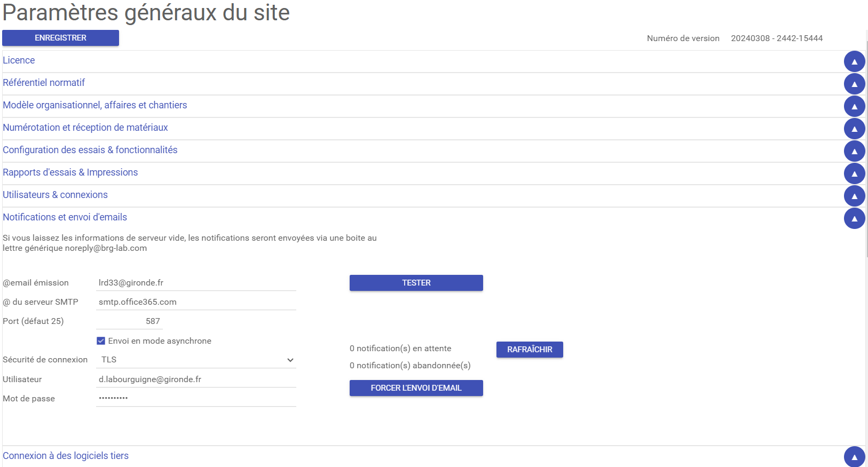Focus the Mot de passe field
This screenshot has width=868, height=467.
tap(196, 398)
